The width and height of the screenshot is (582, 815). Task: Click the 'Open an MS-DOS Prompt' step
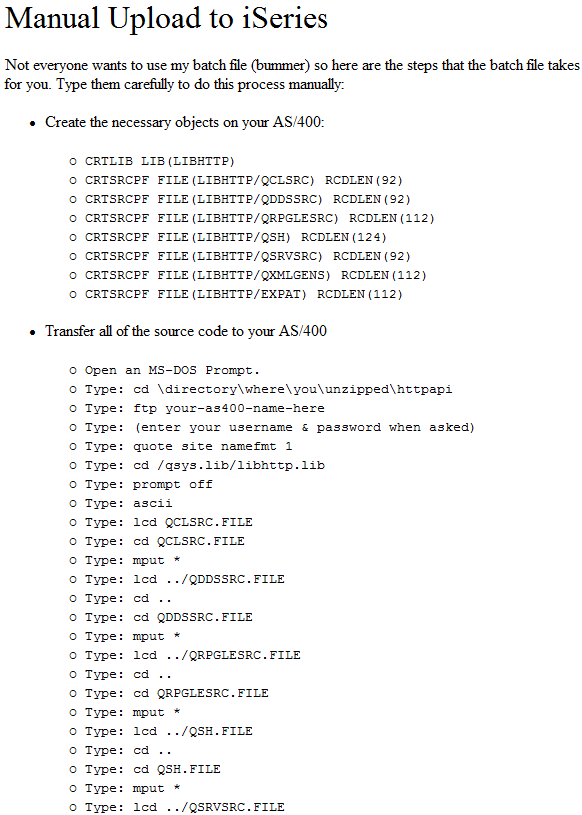point(172,370)
